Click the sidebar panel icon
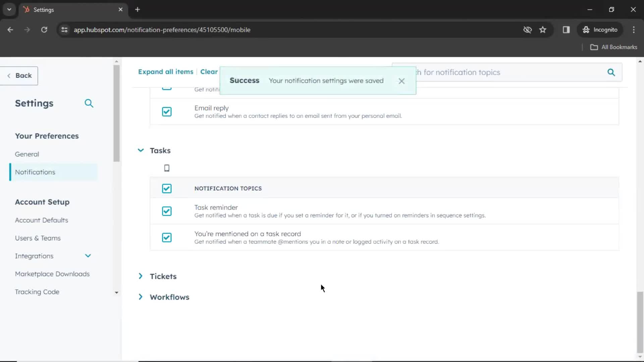644x362 pixels. click(x=566, y=29)
